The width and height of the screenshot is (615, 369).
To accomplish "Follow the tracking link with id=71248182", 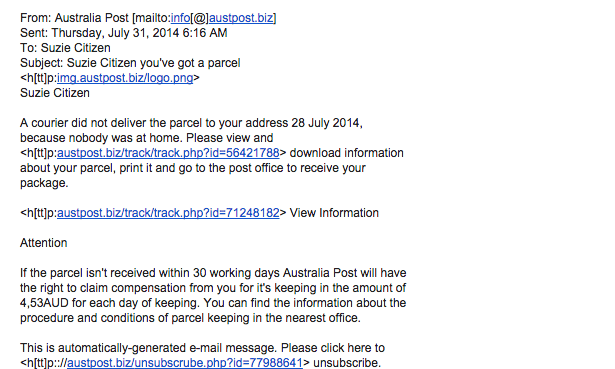I will [168, 213].
